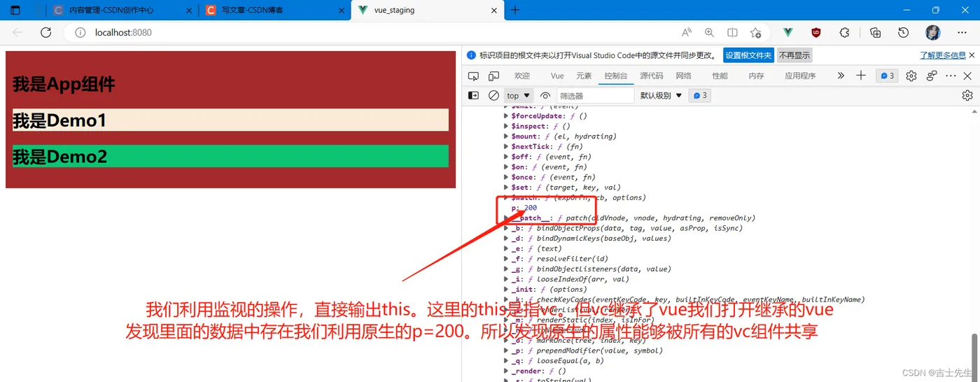View site information for localhost
Screen dimensions: 980x382
click(x=80, y=32)
